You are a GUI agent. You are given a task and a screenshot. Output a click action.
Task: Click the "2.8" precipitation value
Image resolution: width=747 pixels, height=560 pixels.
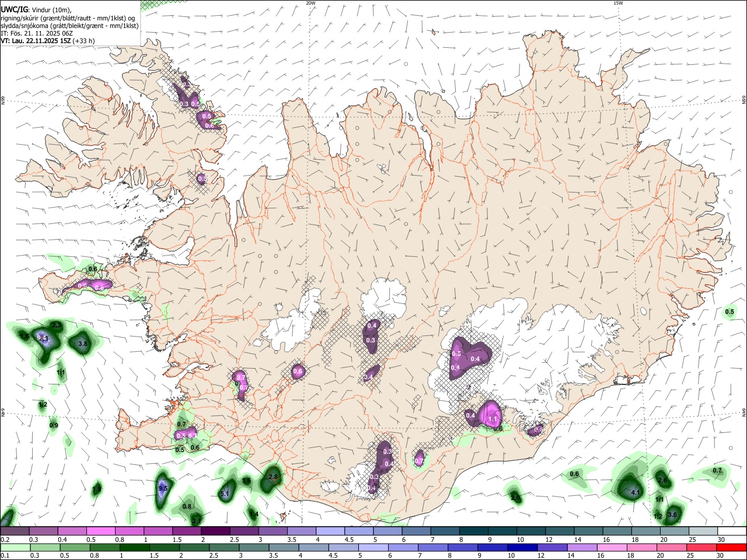tap(273, 477)
